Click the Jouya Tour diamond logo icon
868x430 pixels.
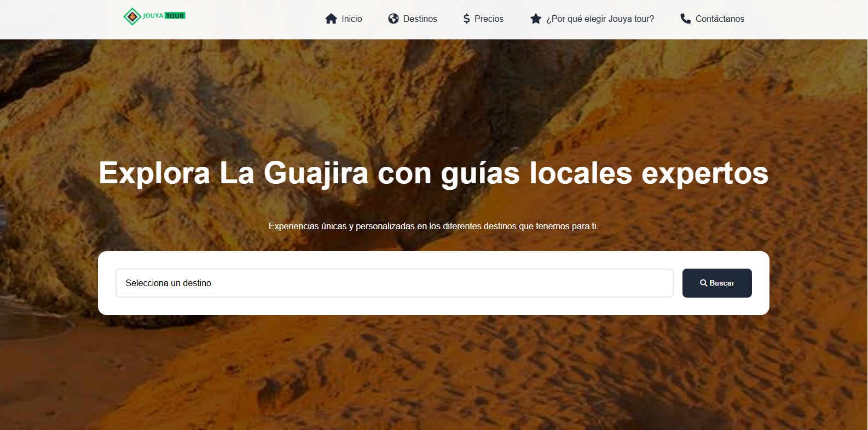pos(132,16)
